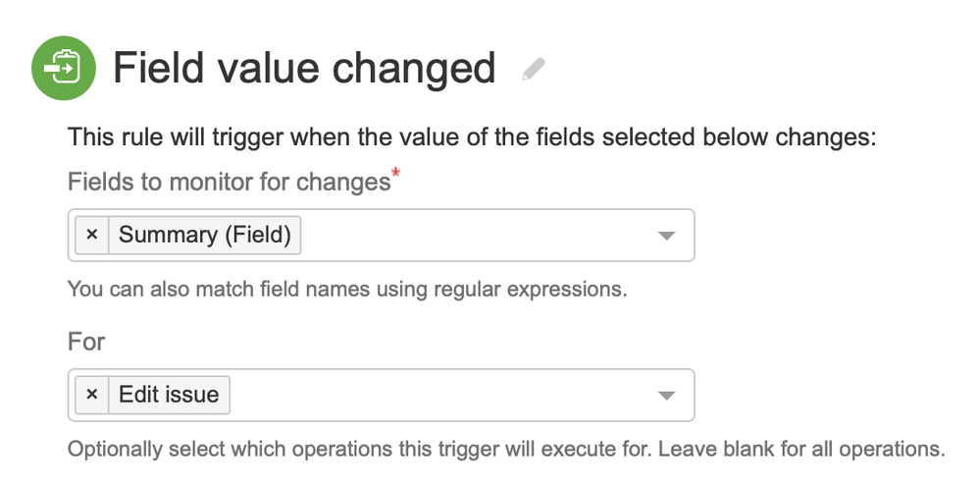Image resolution: width=980 pixels, height=483 pixels.
Task: Click the pencil icon to rename the trigger
Action: pyautogui.click(x=533, y=70)
